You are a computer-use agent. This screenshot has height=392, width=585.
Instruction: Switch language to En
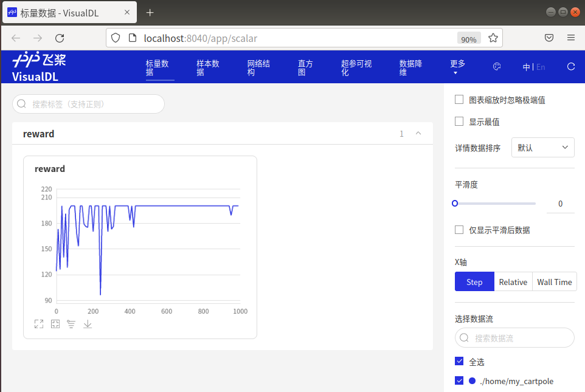pos(541,67)
